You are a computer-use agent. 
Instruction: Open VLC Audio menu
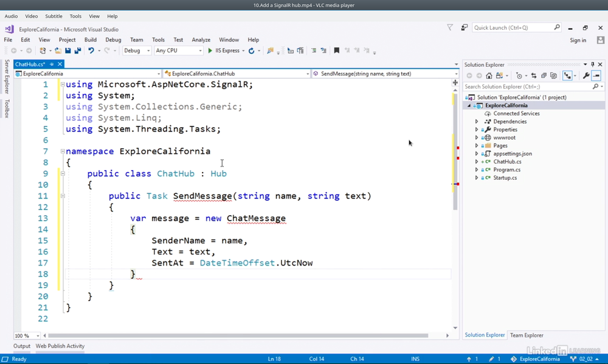pos(11,16)
